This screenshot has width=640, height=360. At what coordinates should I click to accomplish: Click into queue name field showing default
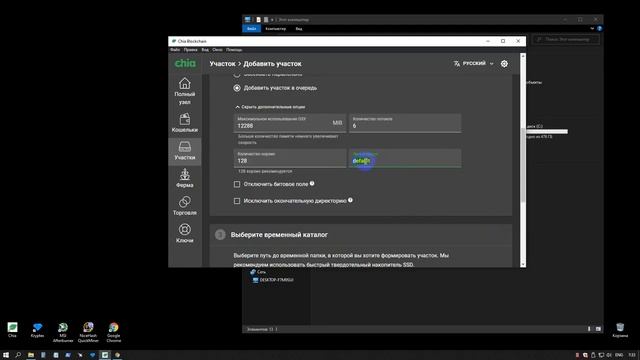tap(405, 158)
